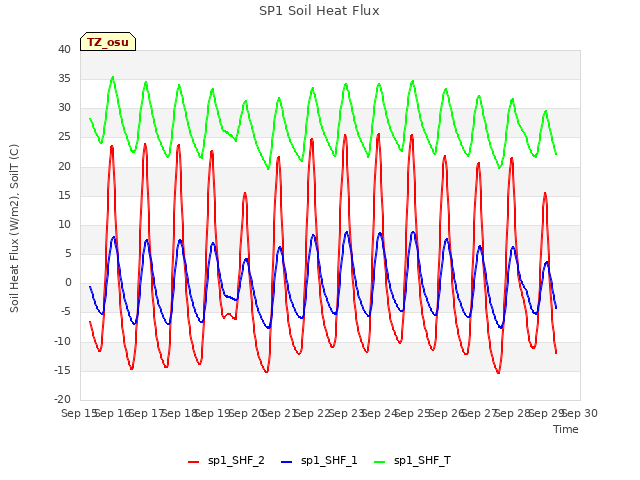Click the y-axis tick value 10
640x480 pixels.
coord(64,224)
